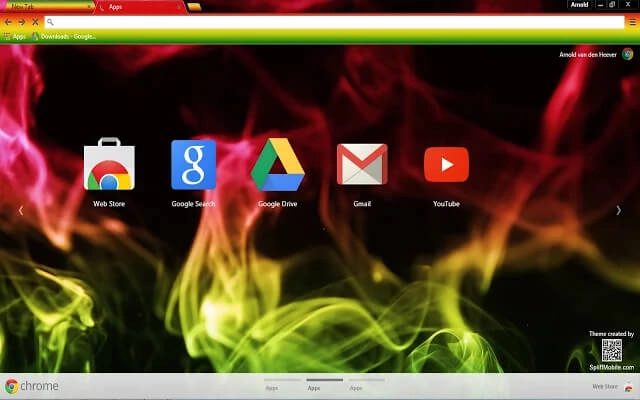The image size is (640, 400).
Task: Close the Apps browser tab
Action: pos(178,7)
